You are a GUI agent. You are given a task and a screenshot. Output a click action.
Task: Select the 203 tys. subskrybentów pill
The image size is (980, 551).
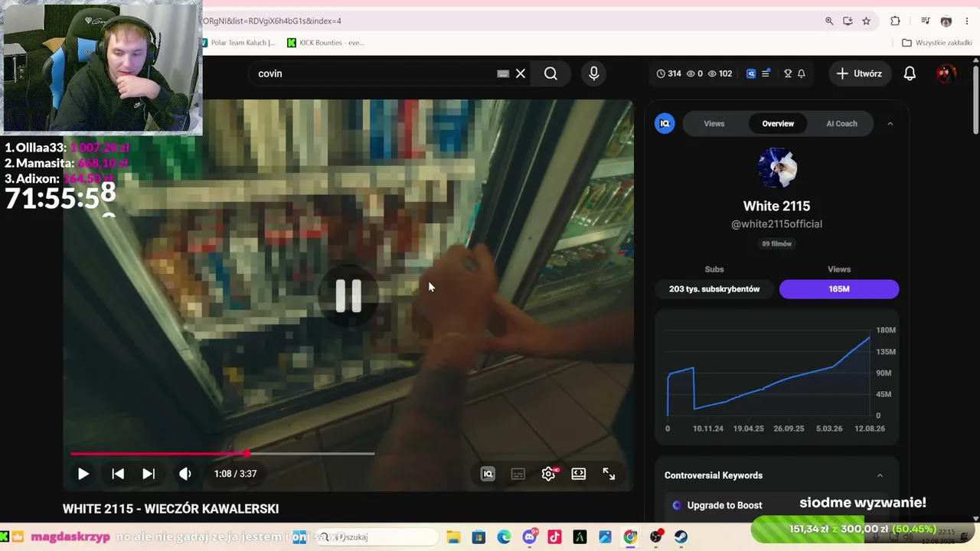click(x=714, y=289)
